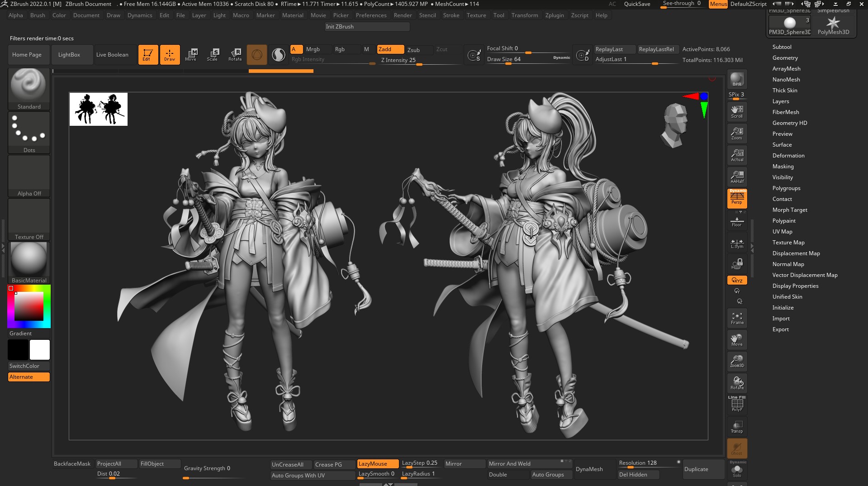This screenshot has width=868, height=486.
Task: Expand the Polygroups section
Action: (786, 188)
